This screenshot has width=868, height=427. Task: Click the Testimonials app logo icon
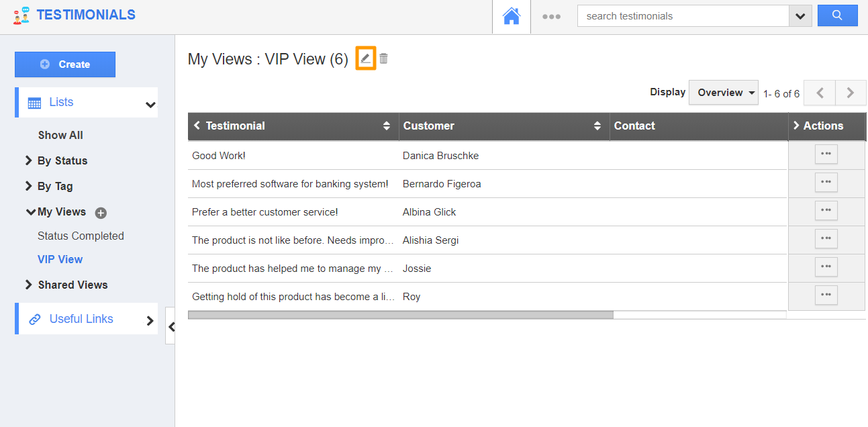(21, 15)
